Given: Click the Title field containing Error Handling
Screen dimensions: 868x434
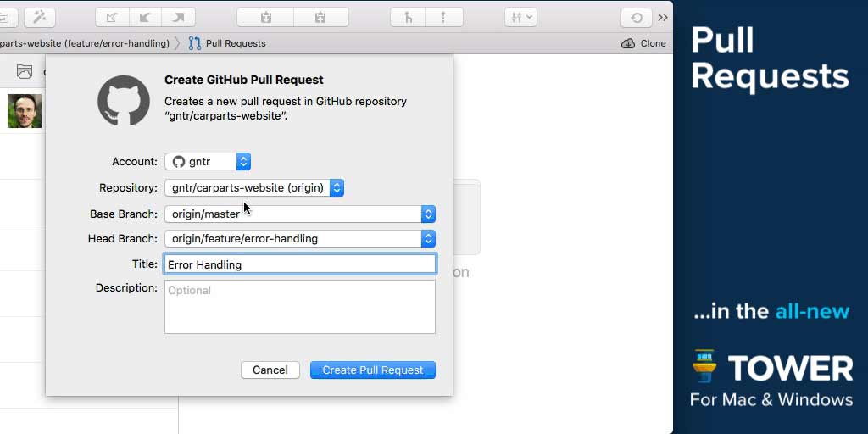Looking at the screenshot, I should coord(299,264).
